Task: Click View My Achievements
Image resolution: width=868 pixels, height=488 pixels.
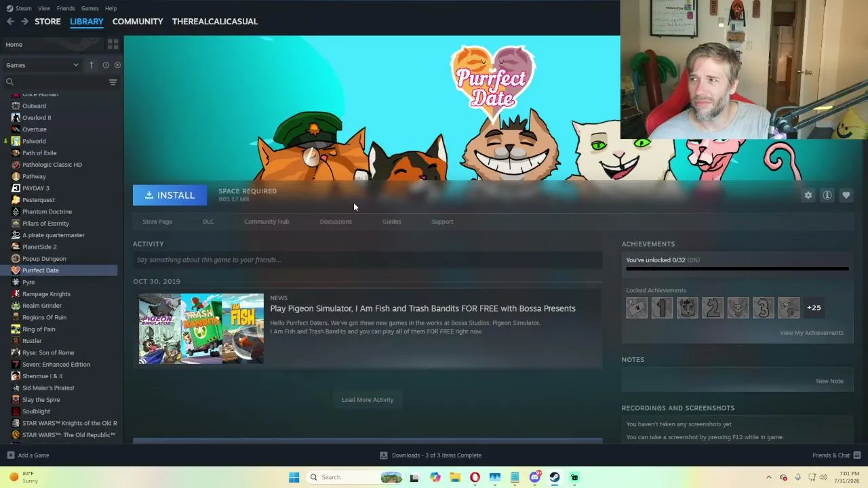Action: pos(812,333)
